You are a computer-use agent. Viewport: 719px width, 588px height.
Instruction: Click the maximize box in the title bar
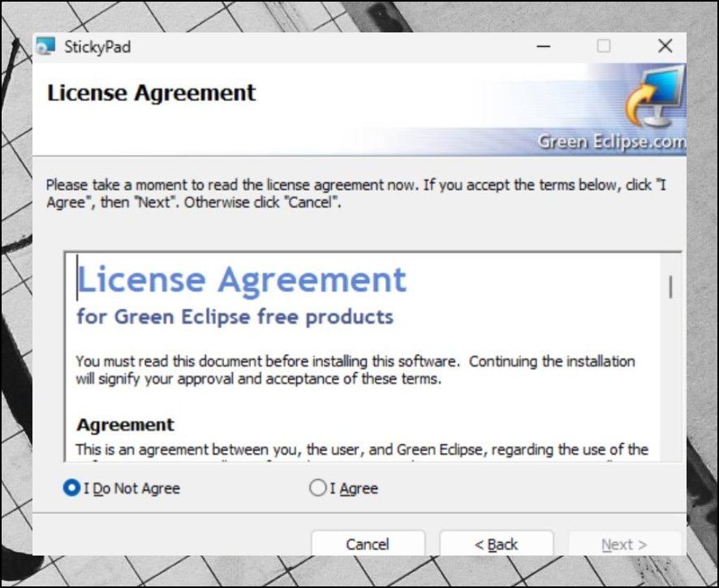click(x=604, y=46)
